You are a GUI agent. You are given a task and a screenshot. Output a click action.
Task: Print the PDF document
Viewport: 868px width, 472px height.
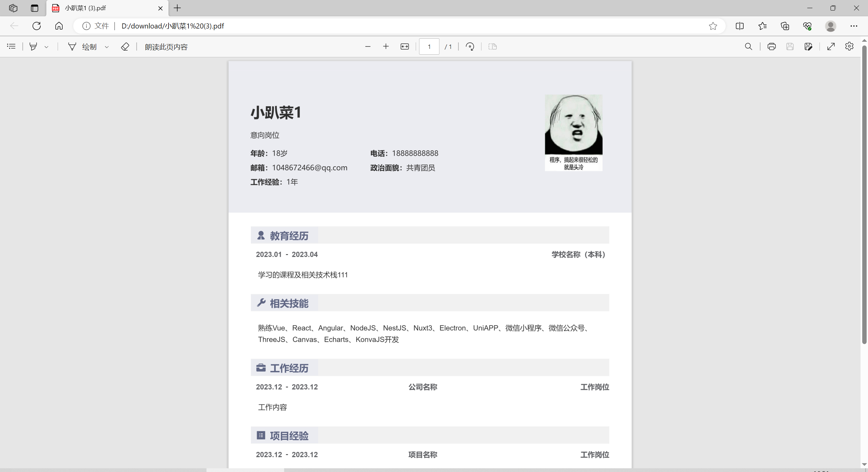coord(772,46)
